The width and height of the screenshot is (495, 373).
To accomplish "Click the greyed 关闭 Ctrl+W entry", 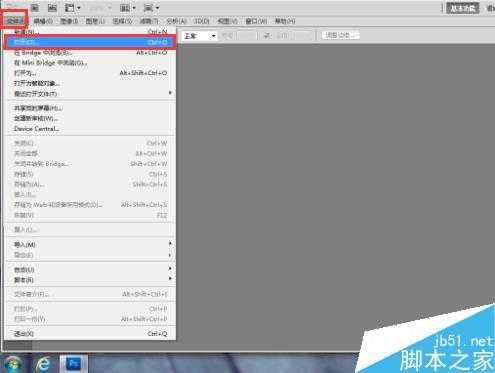I will (90, 143).
